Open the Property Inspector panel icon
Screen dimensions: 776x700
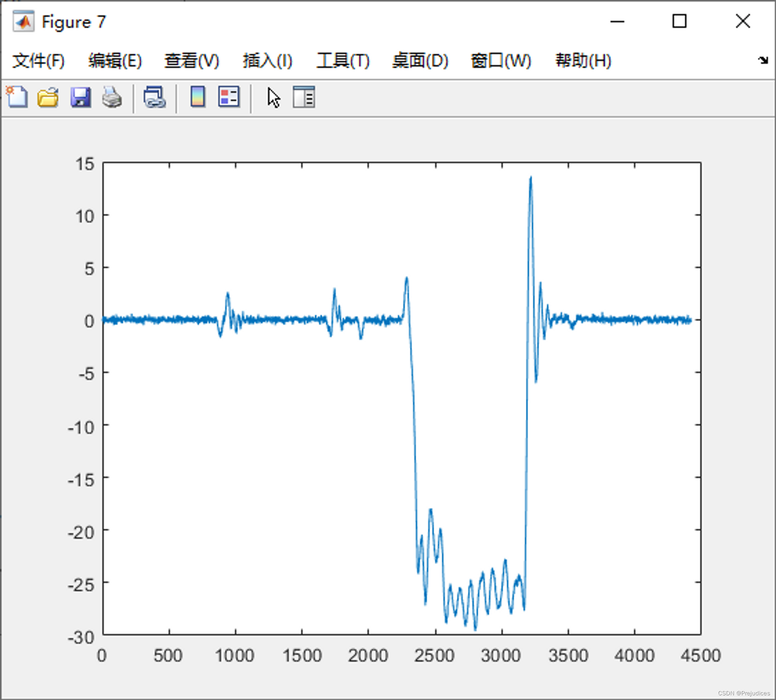coord(304,97)
